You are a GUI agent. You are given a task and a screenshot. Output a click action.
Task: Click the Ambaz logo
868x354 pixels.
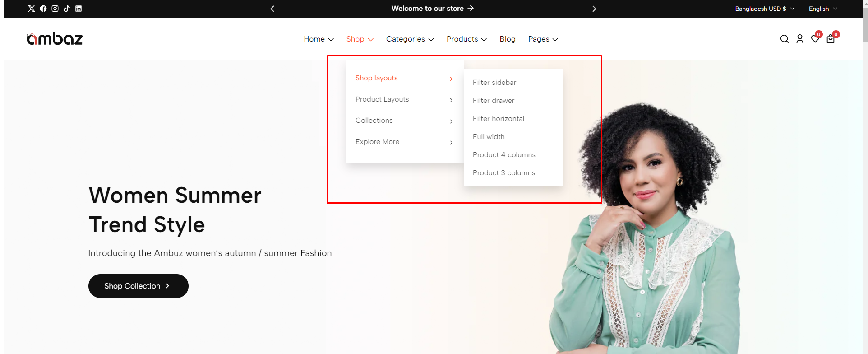tap(55, 39)
